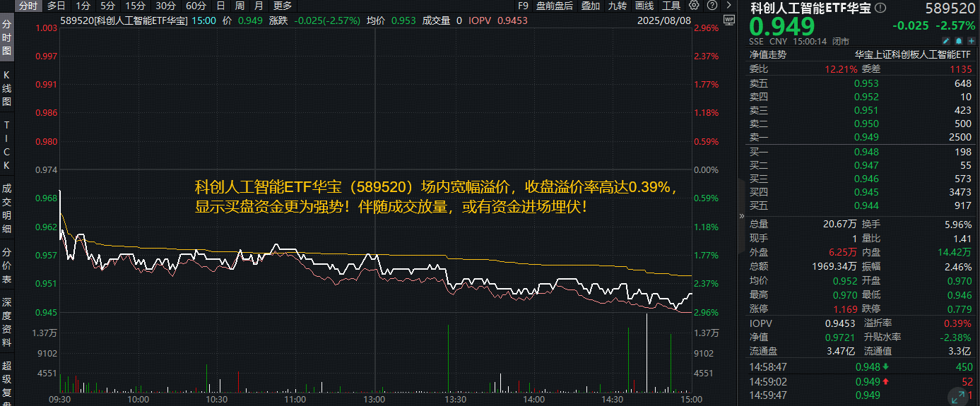
Task: Click the 买一 price 0.948
Action: point(866,152)
